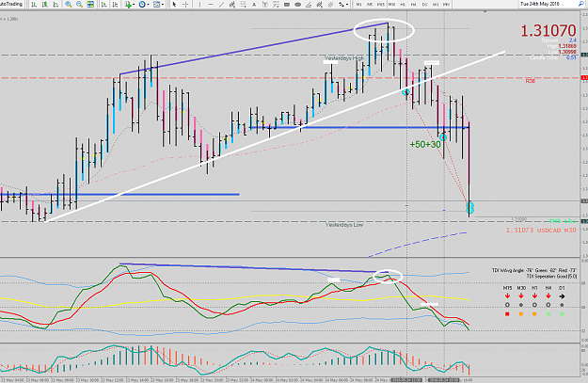Toggle chart auto scroll
This screenshot has height=383, width=588.
pyautogui.click(x=104, y=5)
